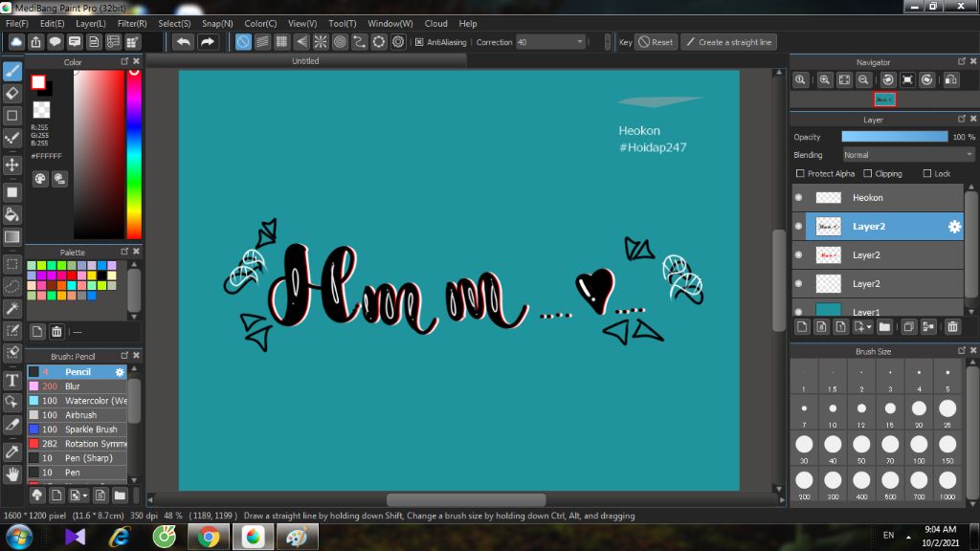
Task: Click the white foreground color swatch
Action: point(38,82)
